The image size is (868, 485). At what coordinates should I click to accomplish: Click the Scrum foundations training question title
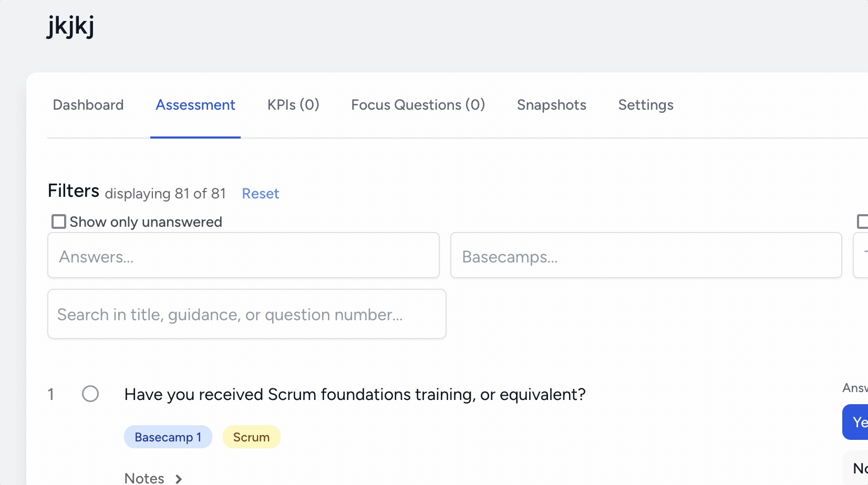355,394
